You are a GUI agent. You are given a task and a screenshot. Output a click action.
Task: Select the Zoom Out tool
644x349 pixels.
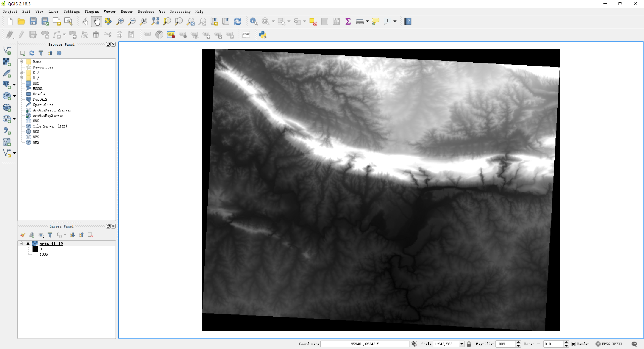pos(132,21)
